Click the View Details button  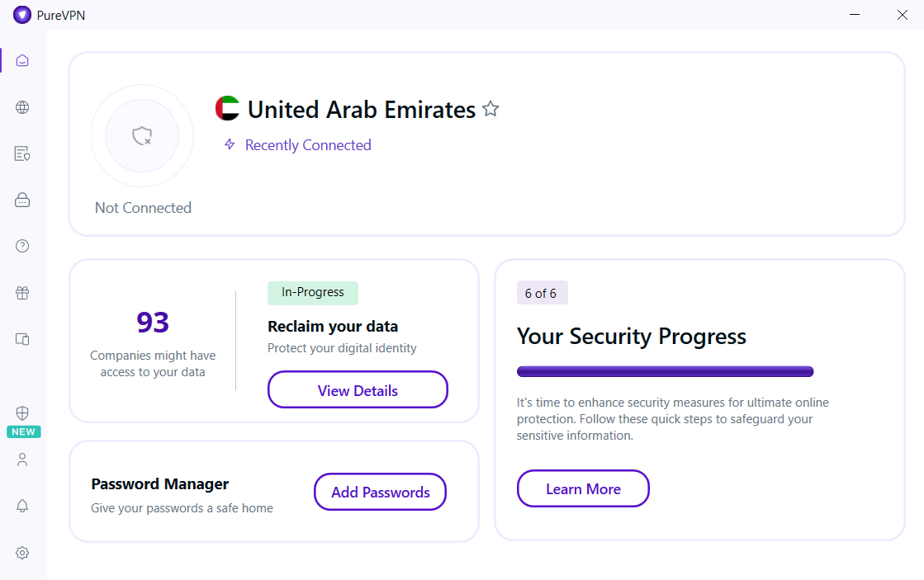pos(358,389)
